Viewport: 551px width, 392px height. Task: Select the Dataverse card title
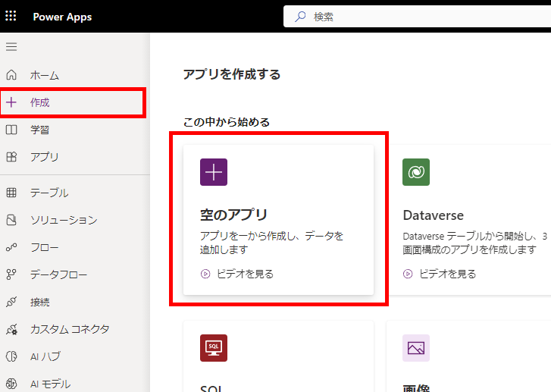[434, 215]
